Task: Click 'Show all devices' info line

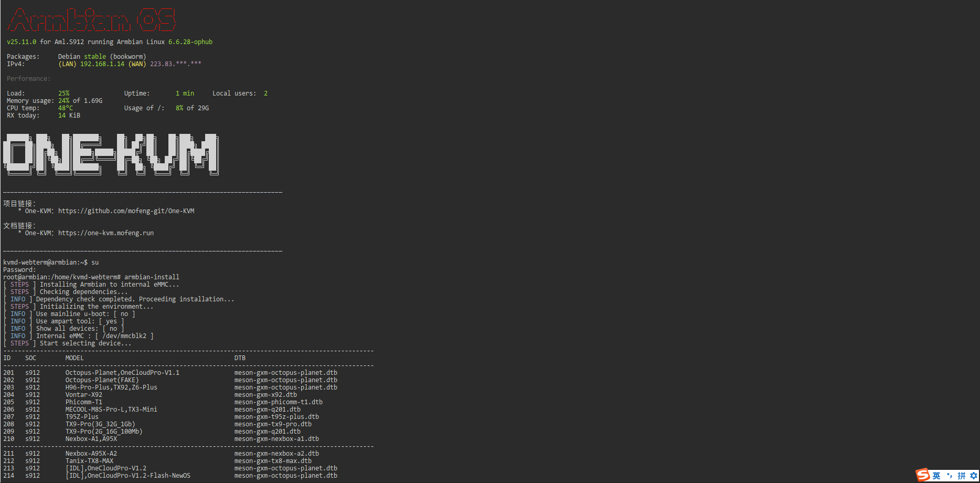Action: tap(64, 329)
